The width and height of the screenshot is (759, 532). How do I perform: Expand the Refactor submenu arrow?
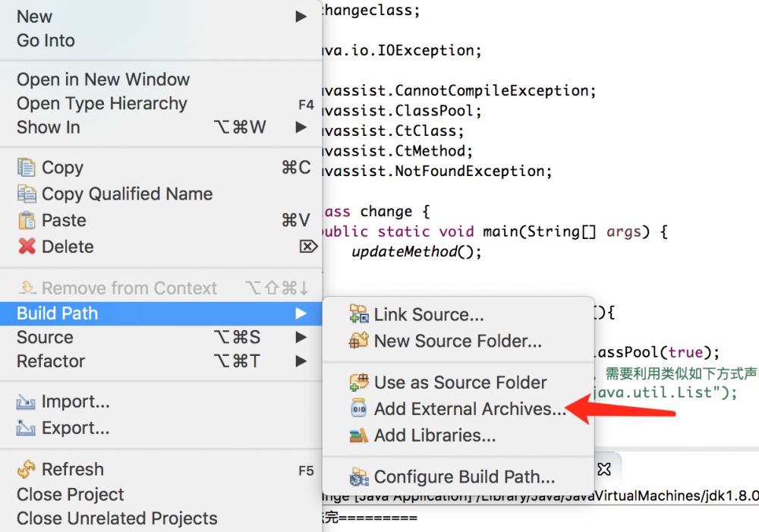pyautogui.click(x=301, y=361)
